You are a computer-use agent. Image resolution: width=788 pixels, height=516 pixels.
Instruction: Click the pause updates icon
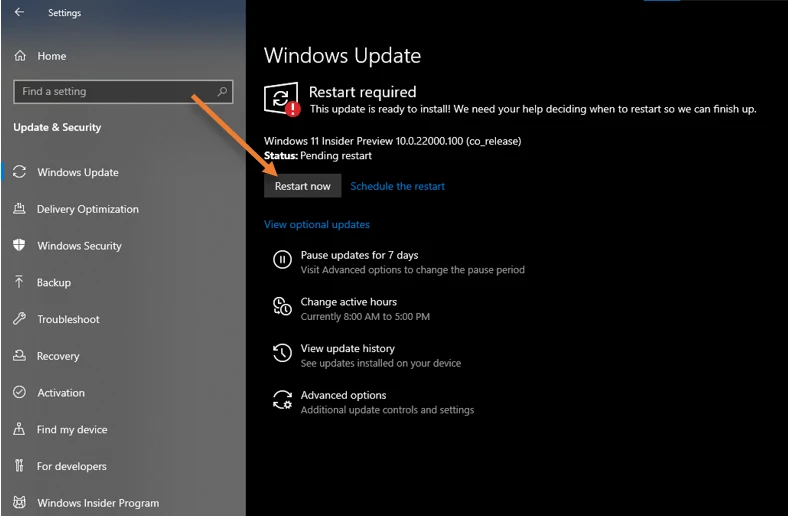[282, 260]
